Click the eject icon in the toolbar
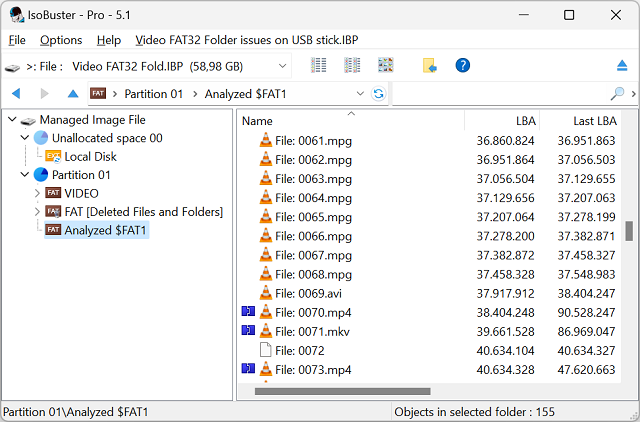This screenshot has width=640, height=422. coord(622,65)
